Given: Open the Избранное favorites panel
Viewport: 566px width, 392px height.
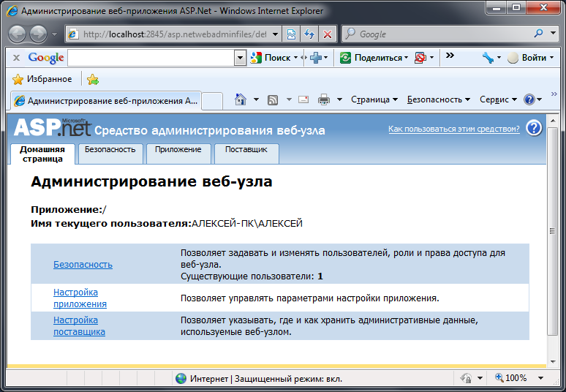Looking at the screenshot, I should [x=42, y=79].
